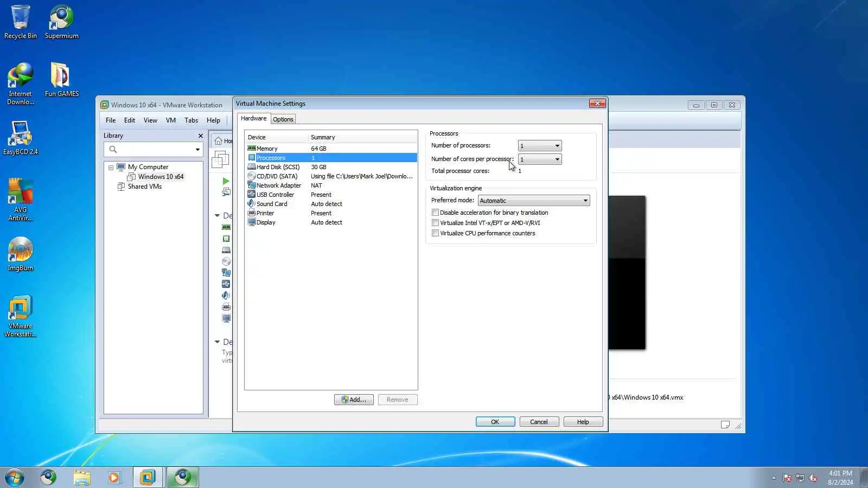Open the network tray icon
Screen dimensions: 868x488
(x=800, y=478)
